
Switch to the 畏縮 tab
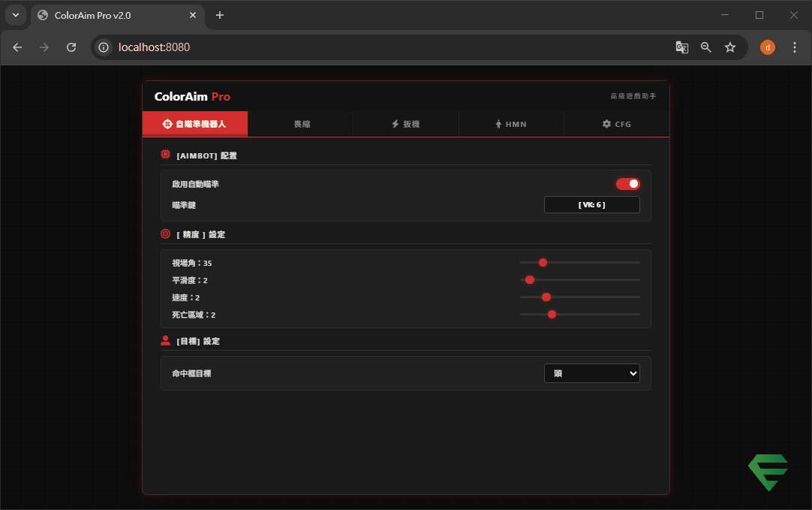click(301, 124)
